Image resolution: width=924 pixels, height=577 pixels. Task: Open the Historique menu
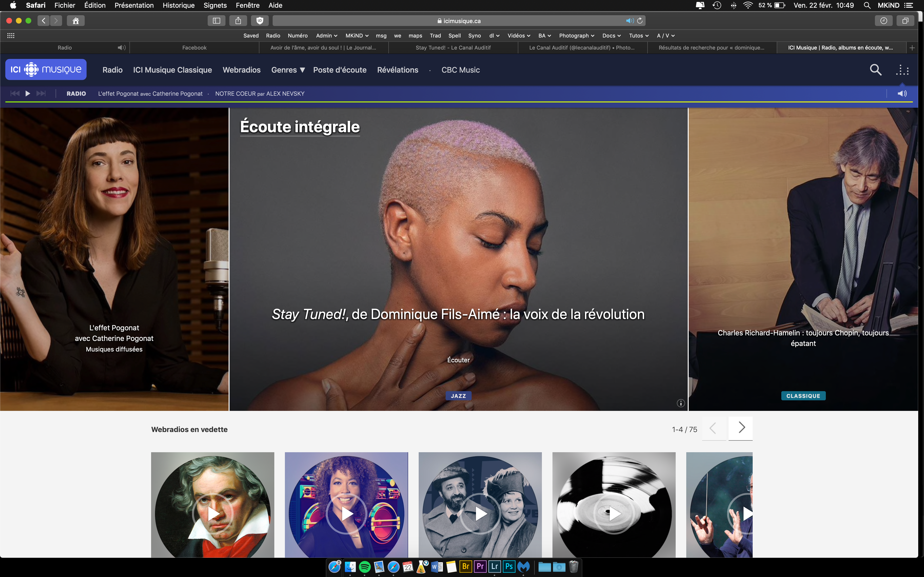pos(178,5)
